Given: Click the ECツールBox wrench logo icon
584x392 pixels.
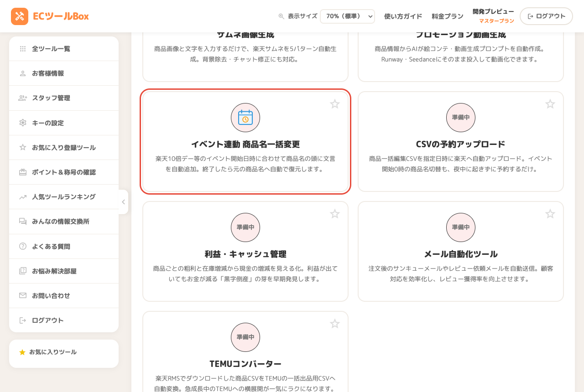Looking at the screenshot, I should (x=20, y=16).
